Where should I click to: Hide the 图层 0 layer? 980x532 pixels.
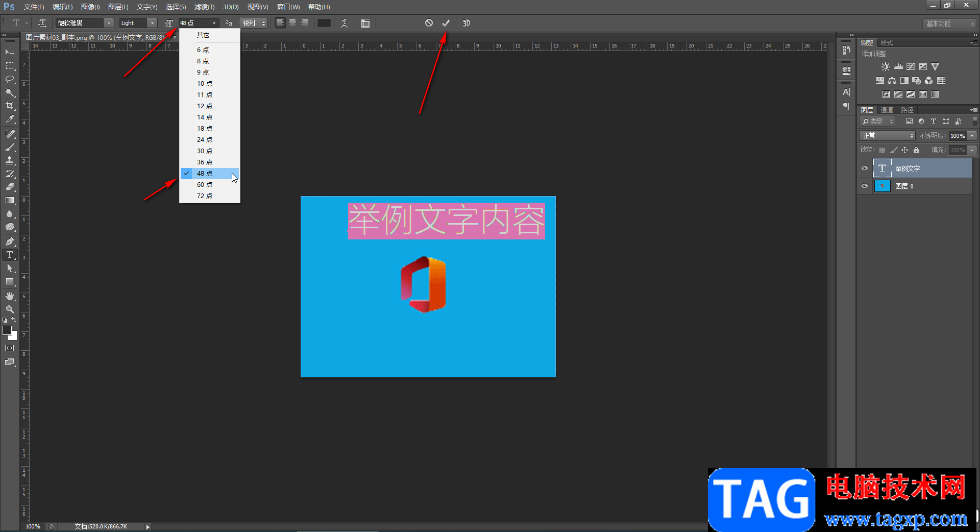point(865,186)
